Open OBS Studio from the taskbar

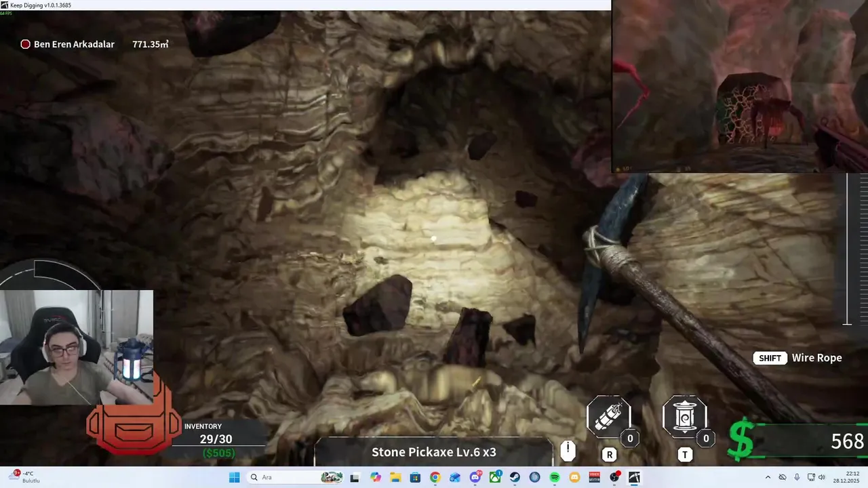[x=615, y=477]
